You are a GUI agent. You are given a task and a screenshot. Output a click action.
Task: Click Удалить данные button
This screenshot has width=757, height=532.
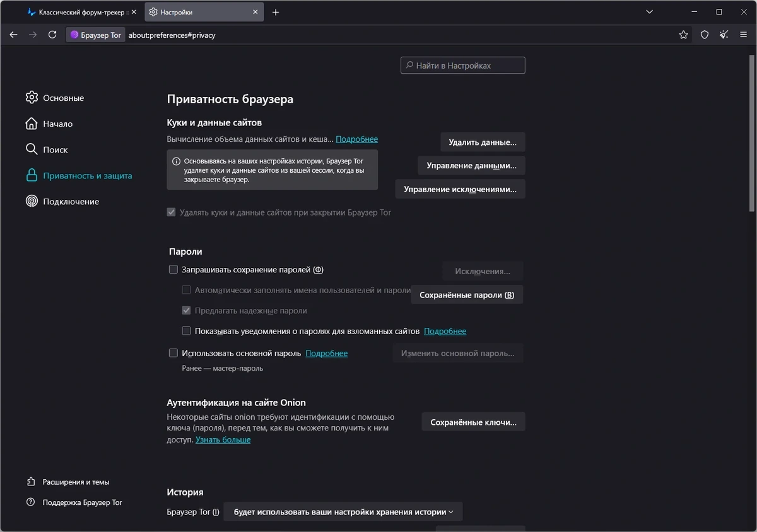[483, 142]
